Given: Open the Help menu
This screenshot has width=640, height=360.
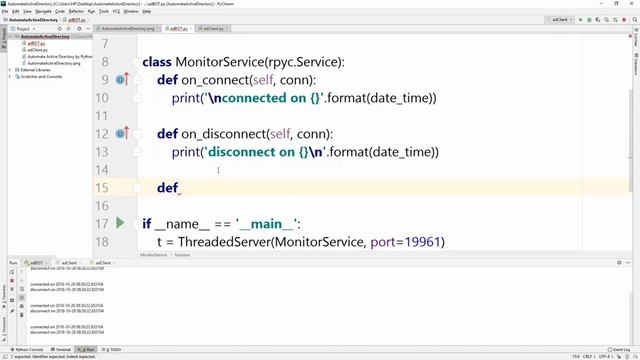Looking at the screenshot, I should click(x=147, y=11).
